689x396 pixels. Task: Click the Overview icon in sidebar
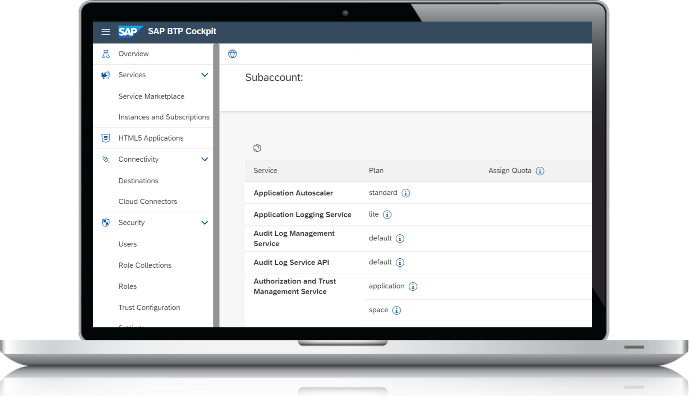click(106, 54)
